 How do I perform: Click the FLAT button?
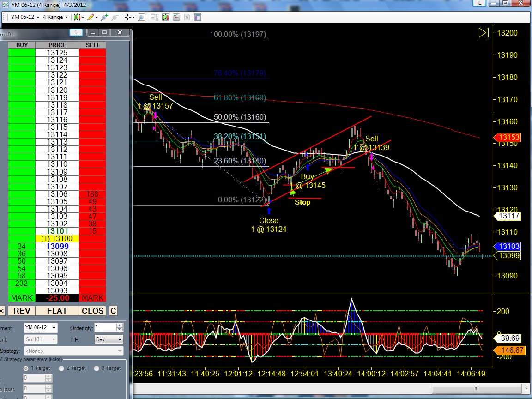(x=57, y=311)
